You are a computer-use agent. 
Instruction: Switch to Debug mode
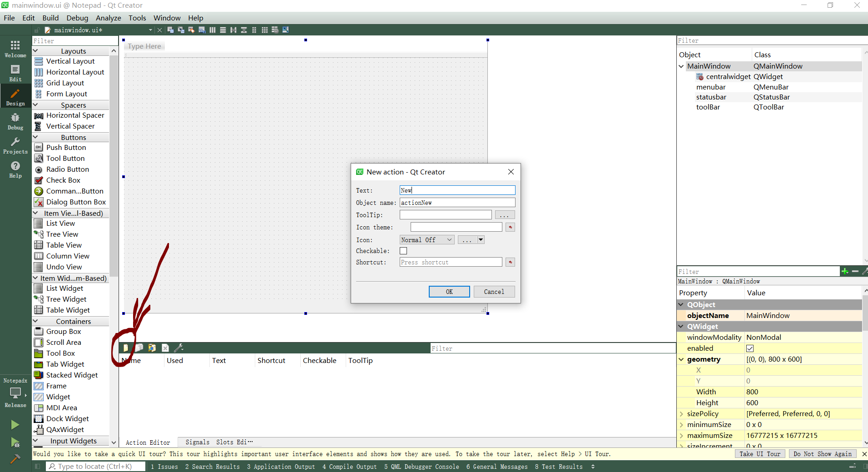click(x=15, y=121)
